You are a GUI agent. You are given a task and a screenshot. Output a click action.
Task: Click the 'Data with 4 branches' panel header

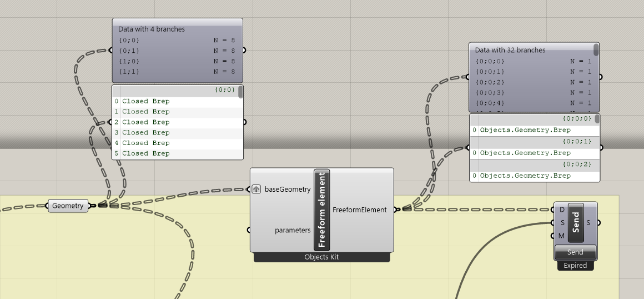pos(152,29)
